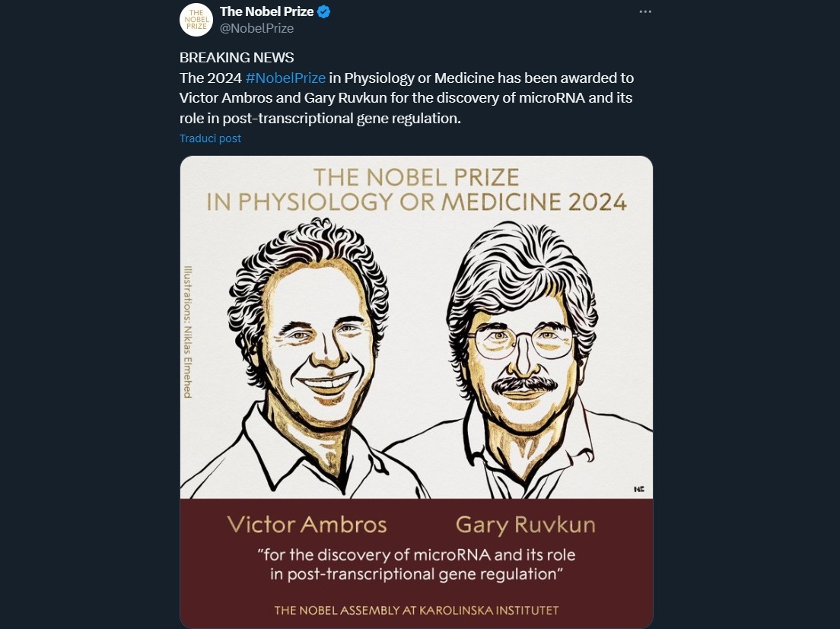Open the three-dot more options menu

click(x=645, y=12)
